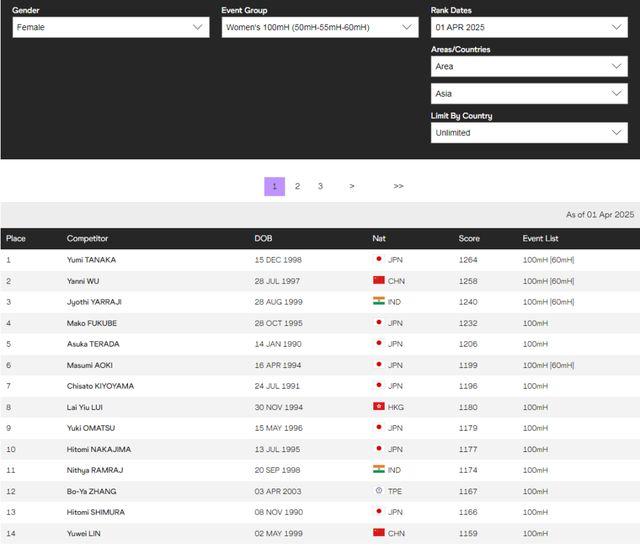Click Japan flag in Asuka TERADA row
The height and width of the screenshot is (548, 640).
point(379,343)
